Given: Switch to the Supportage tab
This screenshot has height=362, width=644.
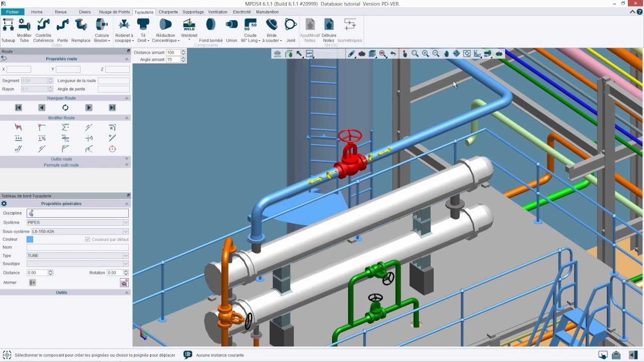Looking at the screenshot, I should pos(193,12).
